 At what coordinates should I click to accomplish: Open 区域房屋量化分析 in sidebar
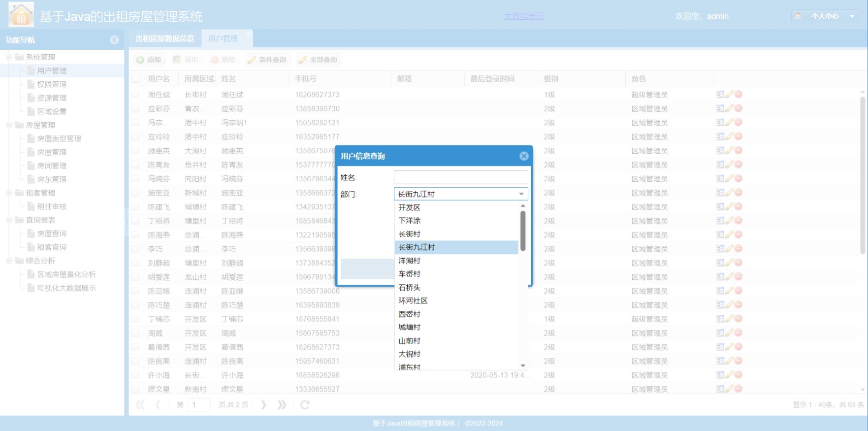pos(66,274)
